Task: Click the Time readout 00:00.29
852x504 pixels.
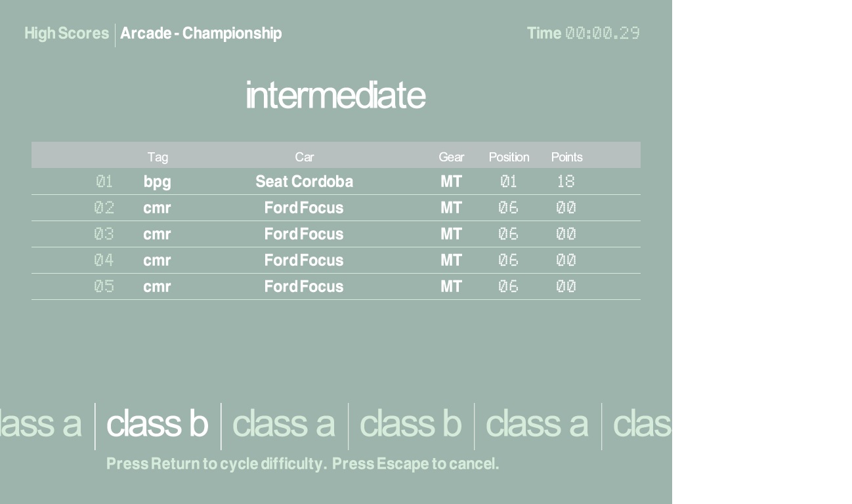Action: (602, 33)
